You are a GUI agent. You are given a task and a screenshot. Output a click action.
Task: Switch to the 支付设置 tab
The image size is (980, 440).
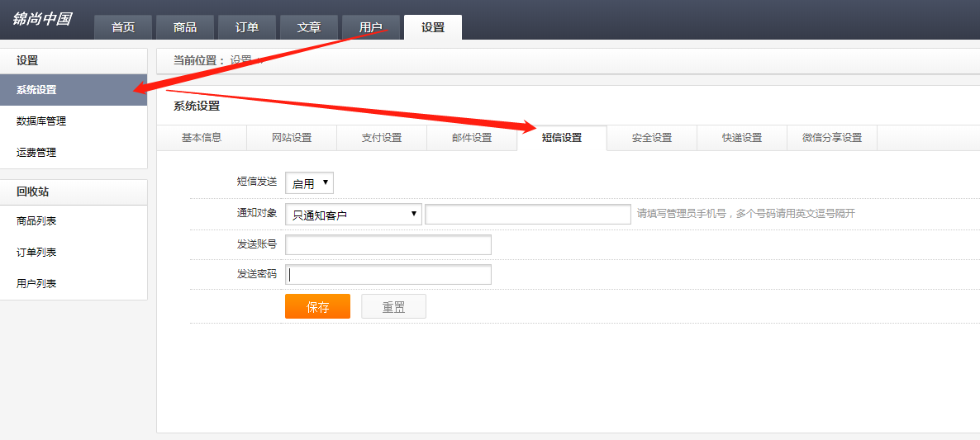[x=382, y=138]
